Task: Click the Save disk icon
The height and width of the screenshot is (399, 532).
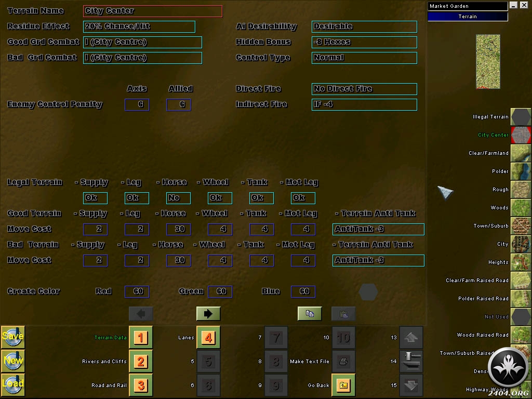Action: (12, 337)
